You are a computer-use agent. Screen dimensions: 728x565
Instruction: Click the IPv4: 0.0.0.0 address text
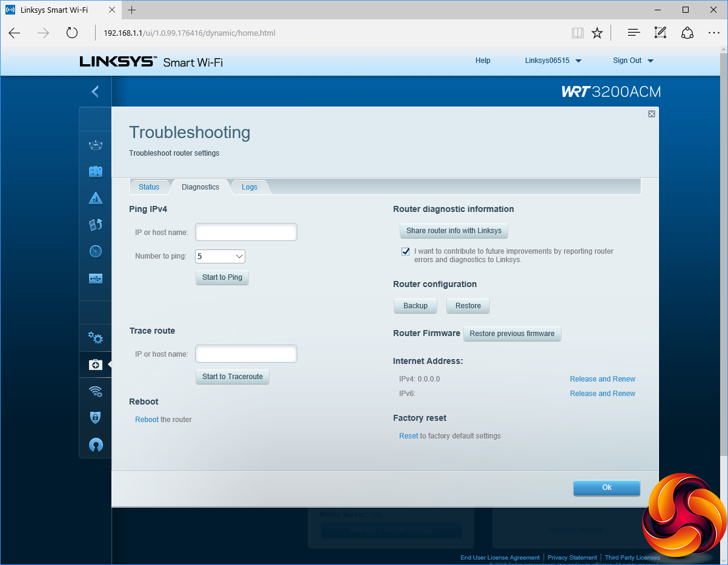click(x=419, y=379)
